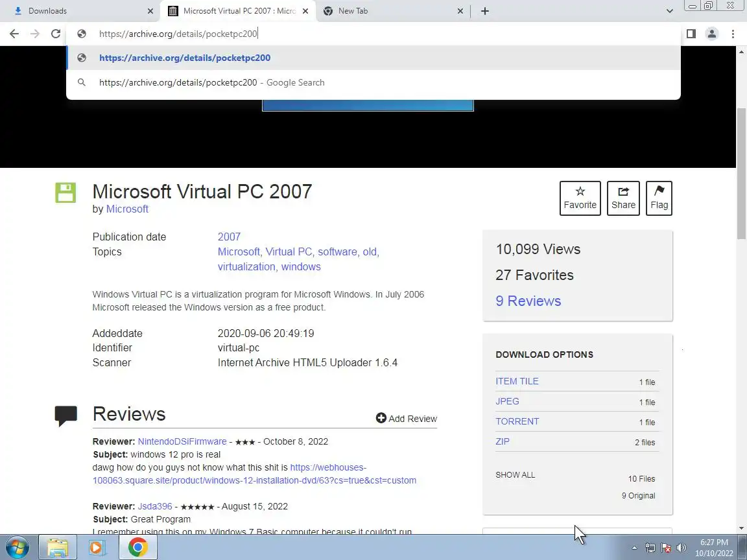Expand ITEM TILE download option
The height and width of the screenshot is (560, 747).
[x=517, y=381]
